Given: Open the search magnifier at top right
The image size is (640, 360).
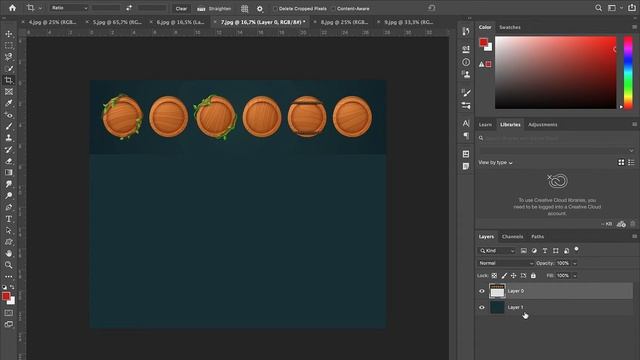Looking at the screenshot, I should tap(598, 8).
